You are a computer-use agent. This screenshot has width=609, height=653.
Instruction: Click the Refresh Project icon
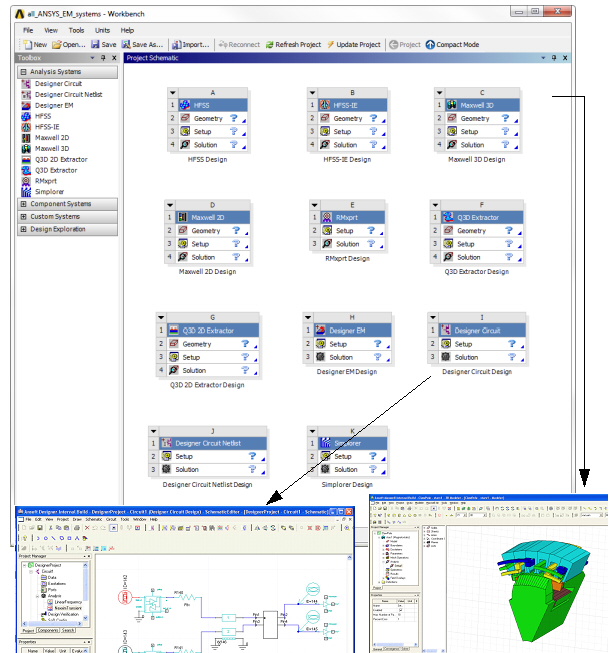coord(270,45)
